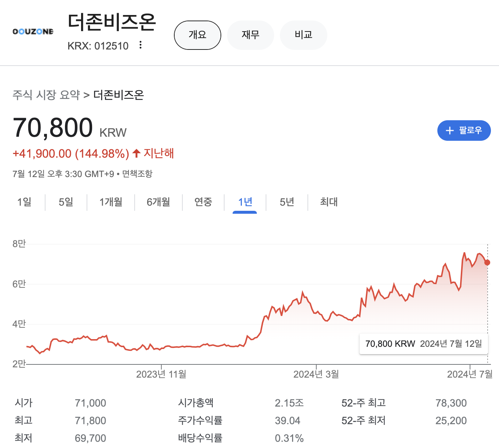The height and width of the screenshot is (448, 499).
Task: Select the 개요 overview tab
Action: point(197,35)
